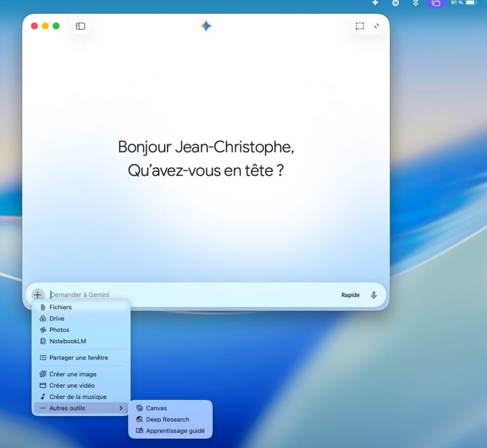The width and height of the screenshot is (487, 448).
Task: Open the Rapide model selector
Action: 350,295
